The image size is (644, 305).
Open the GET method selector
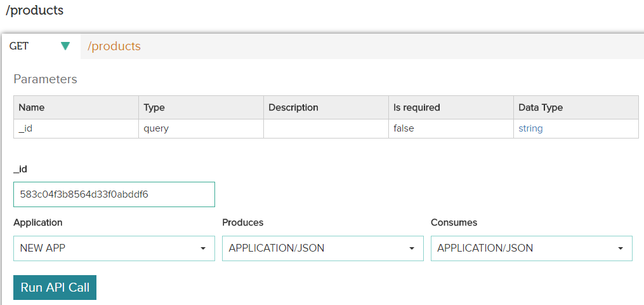point(41,46)
